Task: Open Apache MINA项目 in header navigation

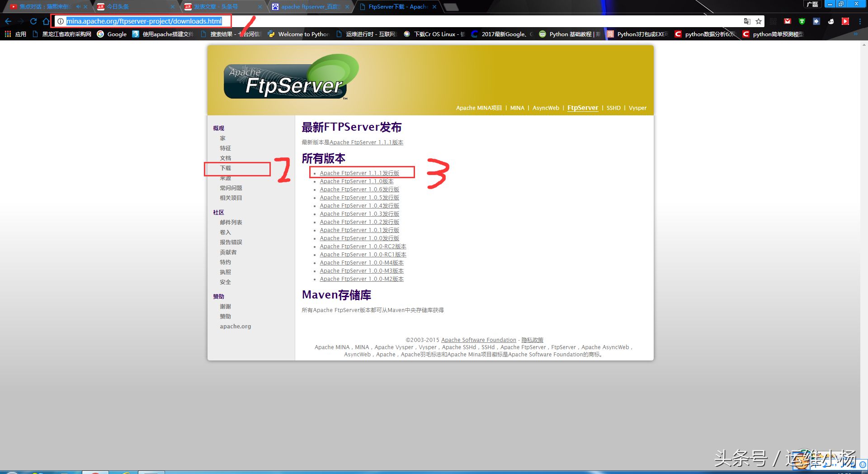Action: click(x=479, y=108)
